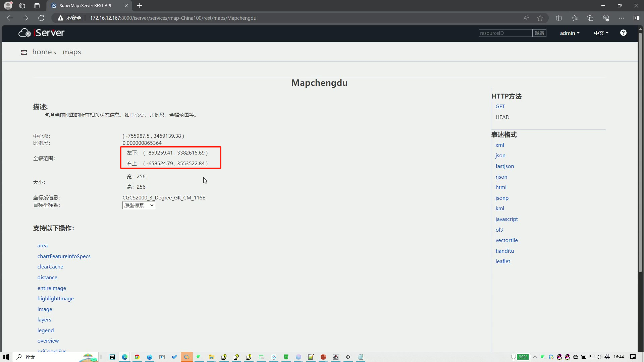Open browser settings ellipsis menu
The width and height of the screenshot is (644, 362).
621,18
